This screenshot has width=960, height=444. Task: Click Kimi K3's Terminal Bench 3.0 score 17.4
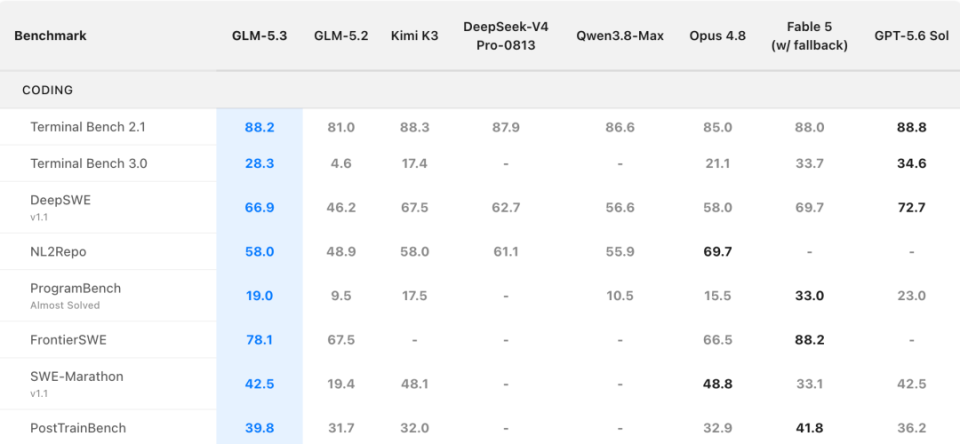coord(414,164)
